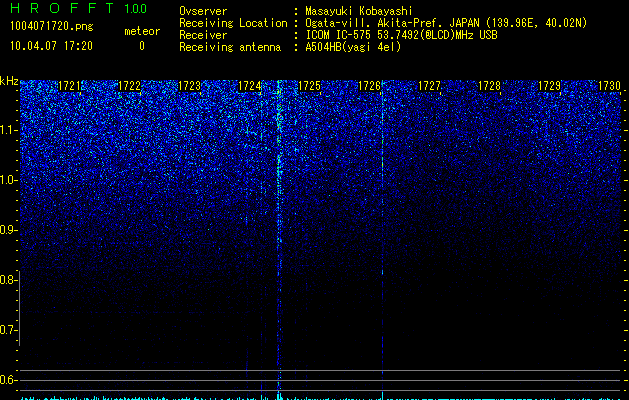This screenshot has width=629, height=400.
Task: Click the kHz axis unit label
Action: point(9,81)
